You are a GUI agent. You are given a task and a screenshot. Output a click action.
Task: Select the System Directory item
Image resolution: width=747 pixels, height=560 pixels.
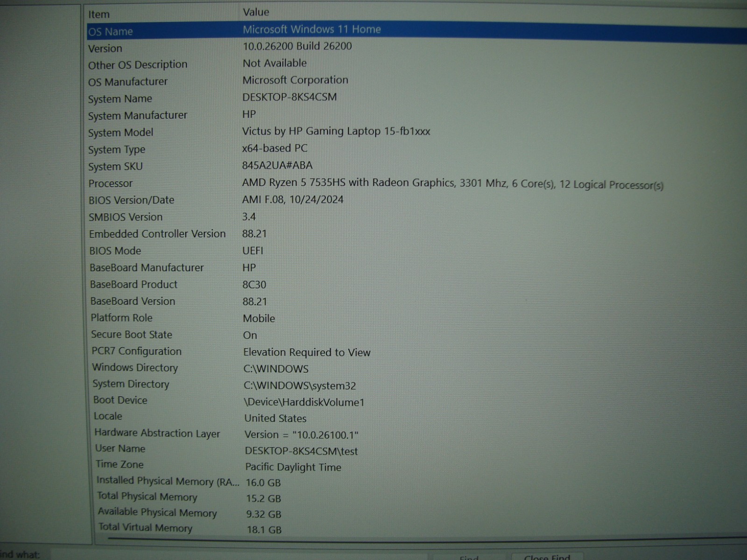[131, 384]
